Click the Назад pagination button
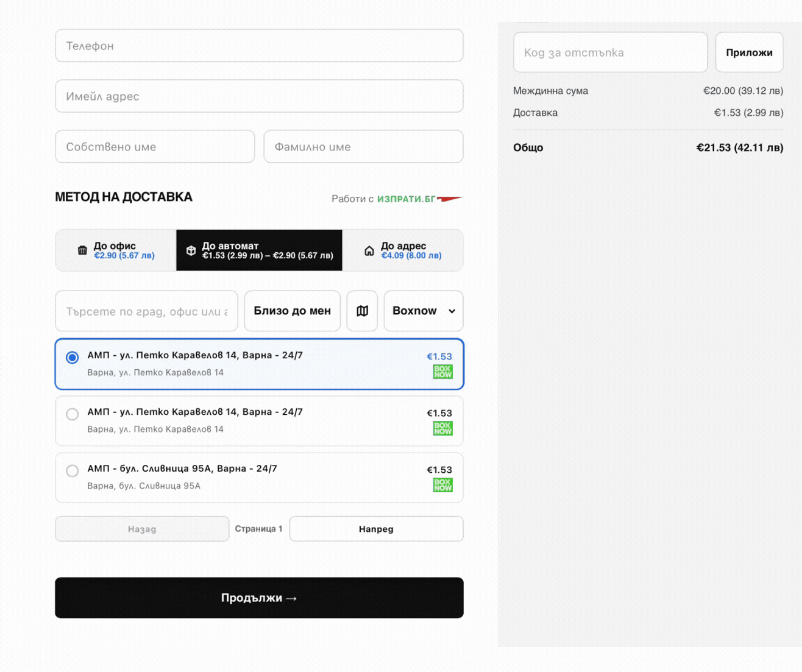 [142, 529]
